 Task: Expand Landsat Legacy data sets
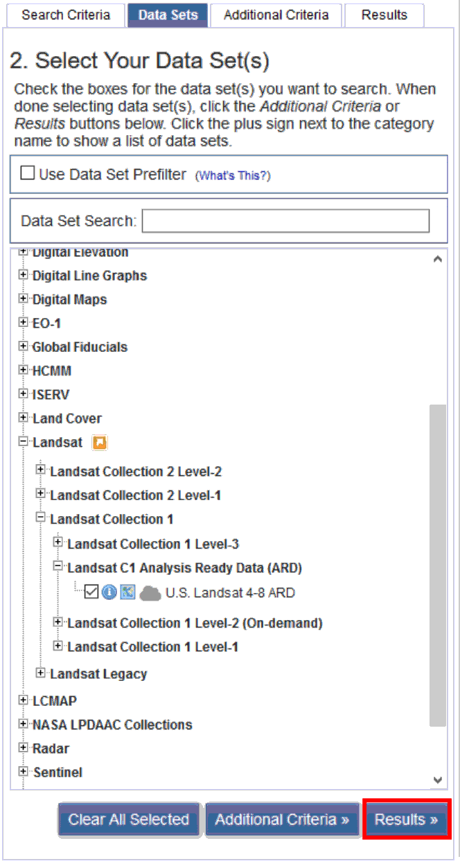41,673
